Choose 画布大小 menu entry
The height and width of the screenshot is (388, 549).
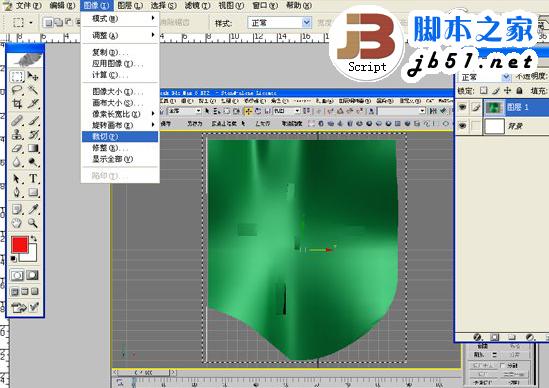(x=119, y=103)
